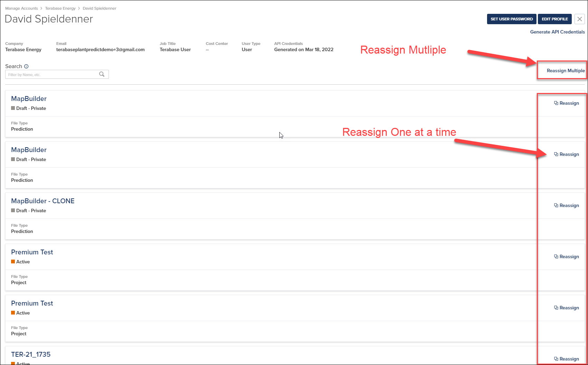Navigate to Terabase Energy breadcrumb
This screenshot has height=365, width=588.
click(60, 8)
